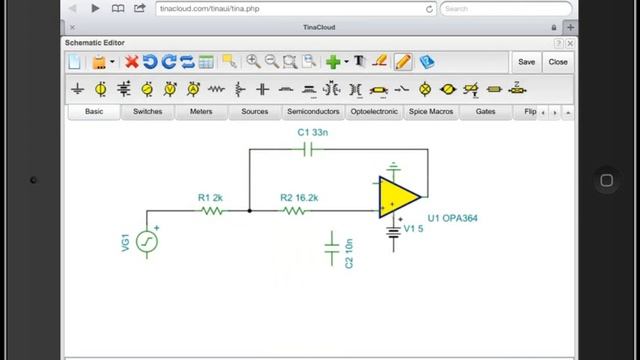Collapse the component bar with up arrow
640x360 pixels.
coord(568,113)
